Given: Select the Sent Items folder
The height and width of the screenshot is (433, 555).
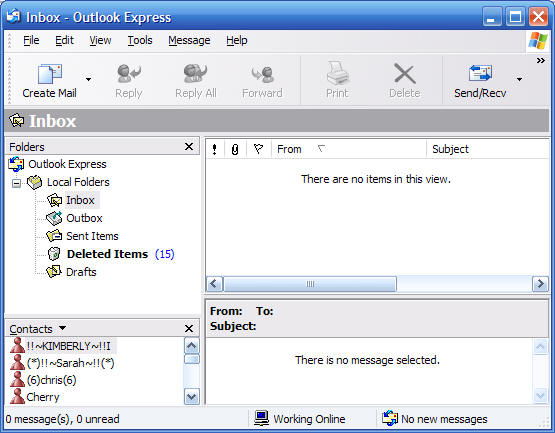Looking at the screenshot, I should tap(92, 236).
